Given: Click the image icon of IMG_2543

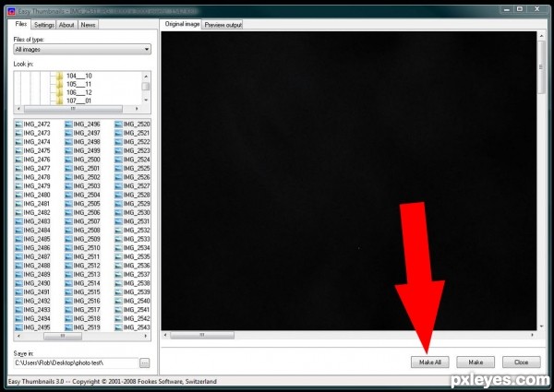Looking at the screenshot, I should pos(118,327).
